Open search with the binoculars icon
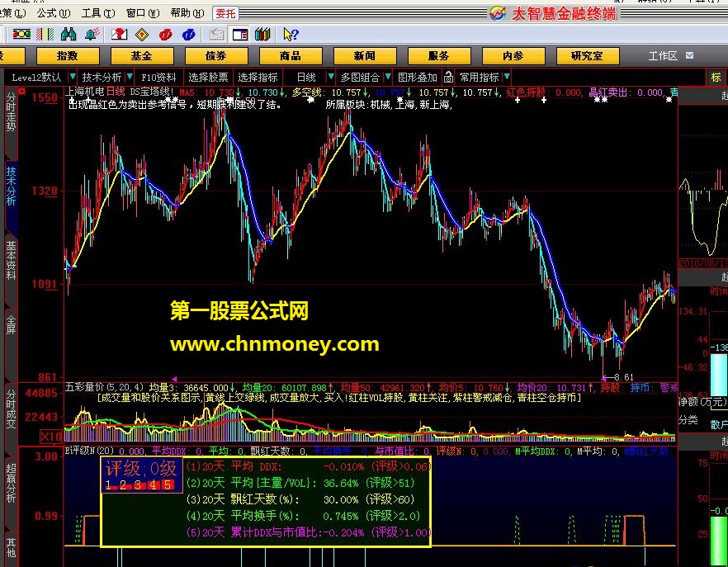Image resolution: width=728 pixels, height=567 pixels. pos(69,35)
